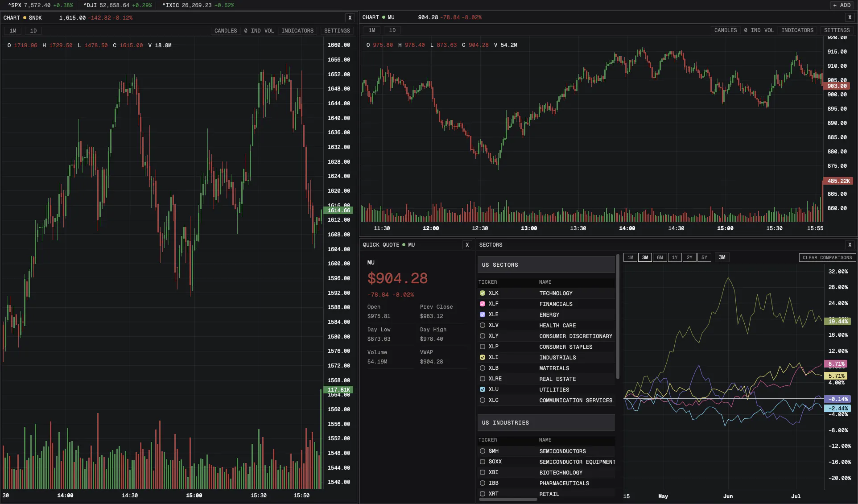Viewport: 858px width, 504px height.
Task: Click the 903.00 price marker on MU chart
Action: coord(837,86)
